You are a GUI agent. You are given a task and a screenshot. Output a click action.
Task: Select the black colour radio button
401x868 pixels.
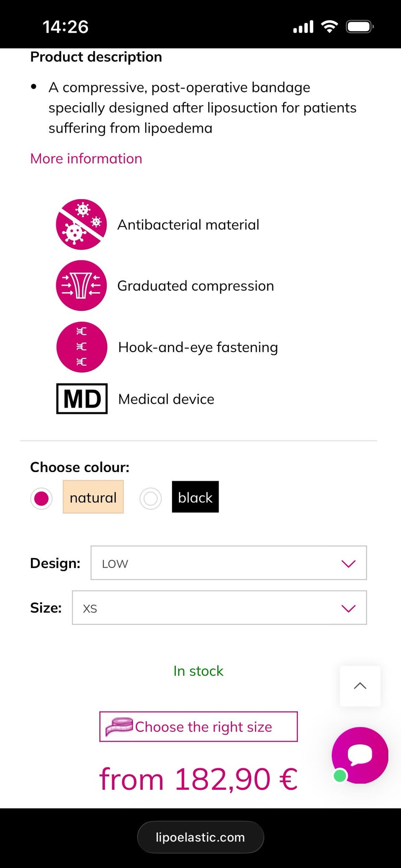(151, 498)
